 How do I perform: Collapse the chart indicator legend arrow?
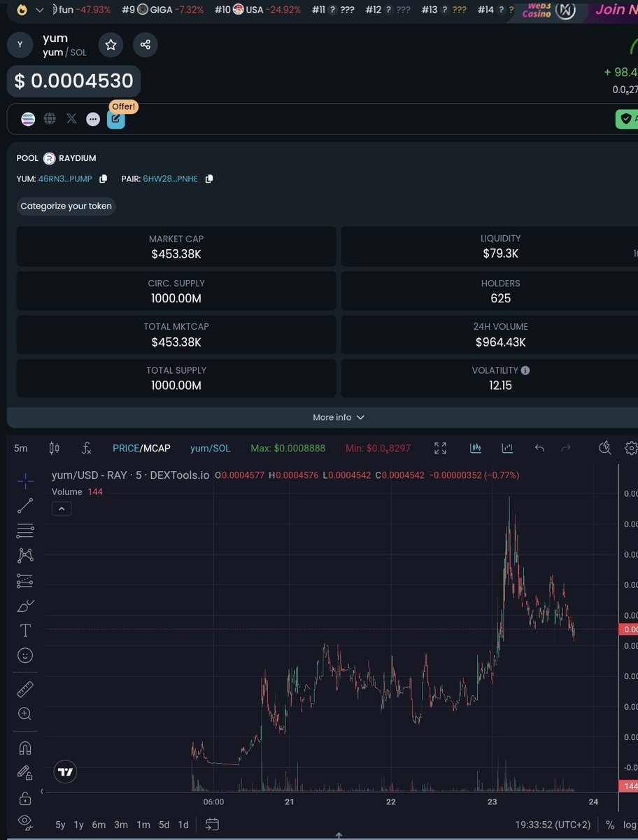(x=62, y=509)
